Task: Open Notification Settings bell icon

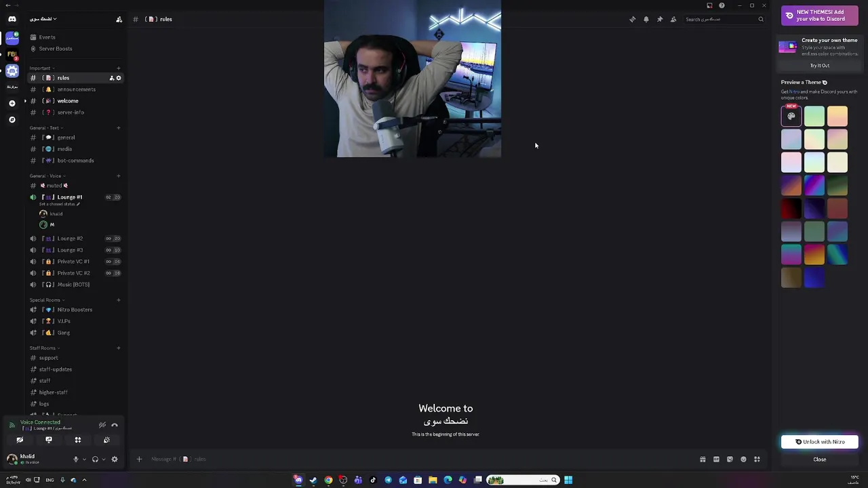Action: point(646,19)
